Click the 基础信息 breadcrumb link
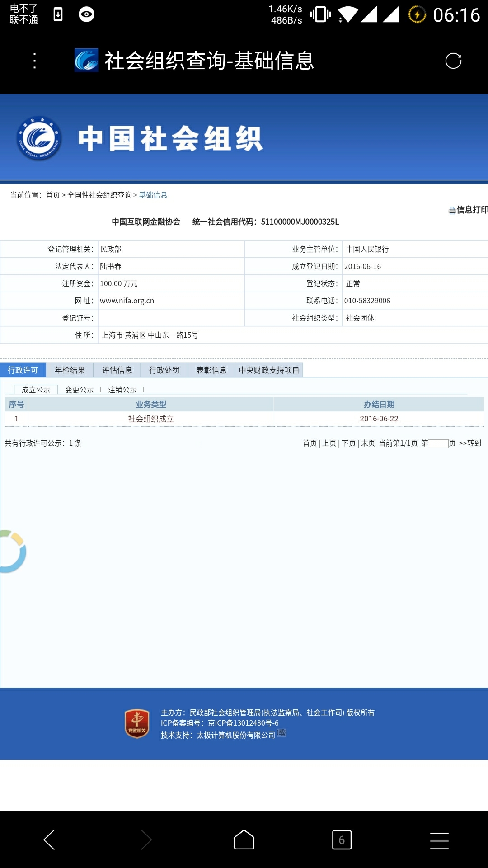Image resolution: width=488 pixels, height=868 pixels. [x=153, y=195]
